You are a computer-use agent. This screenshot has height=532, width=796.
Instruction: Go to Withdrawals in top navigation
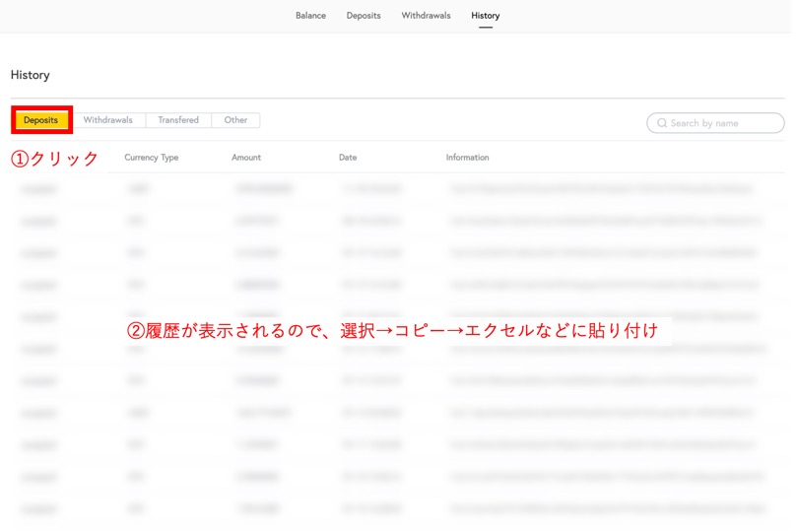[x=426, y=16]
